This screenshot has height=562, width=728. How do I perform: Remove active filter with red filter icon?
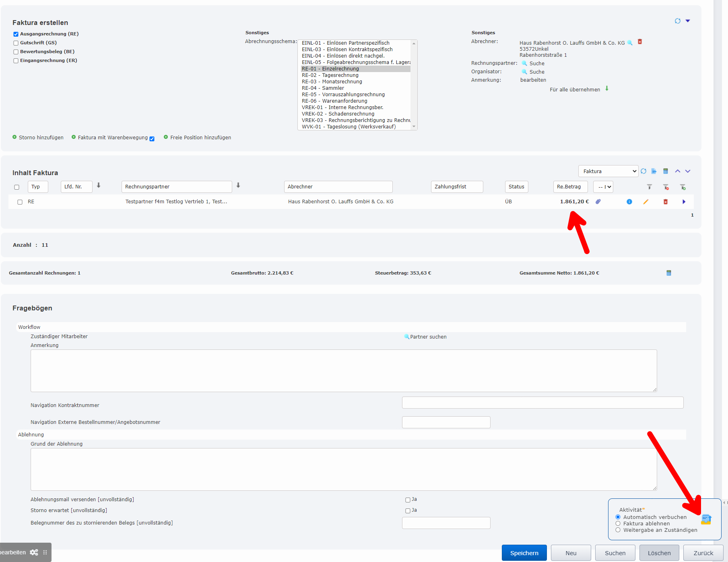[x=666, y=187]
